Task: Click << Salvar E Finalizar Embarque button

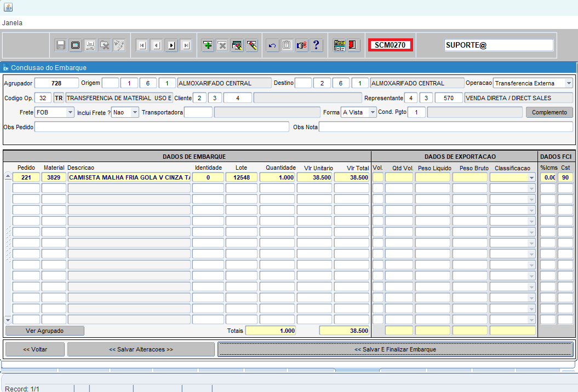Action: click(395, 349)
